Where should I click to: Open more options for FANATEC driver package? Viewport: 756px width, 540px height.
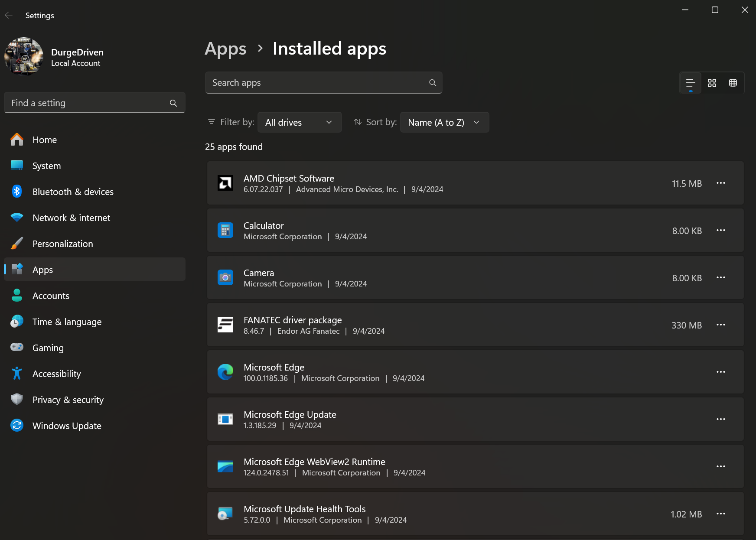[721, 325]
